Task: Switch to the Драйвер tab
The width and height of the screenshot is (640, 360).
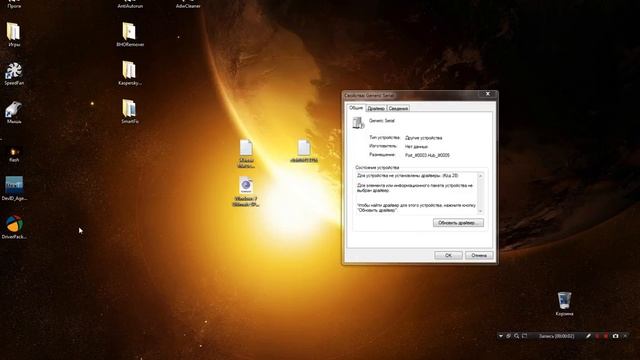Action: pos(376,108)
